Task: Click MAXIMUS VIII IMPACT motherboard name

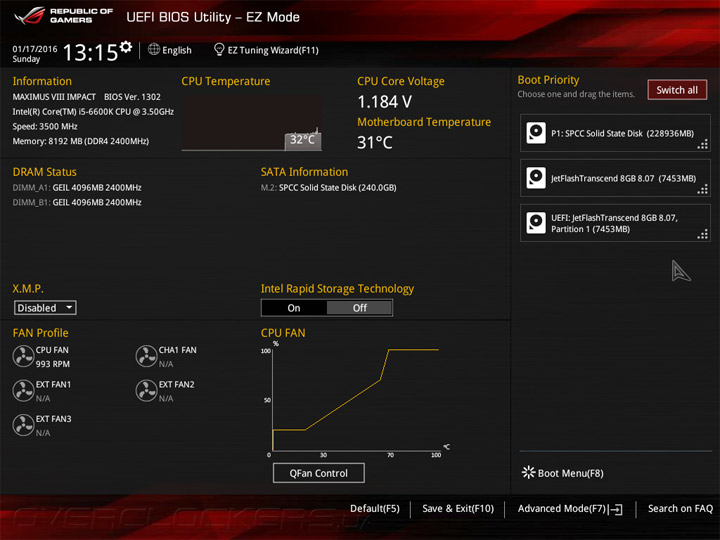Action: click(54, 97)
